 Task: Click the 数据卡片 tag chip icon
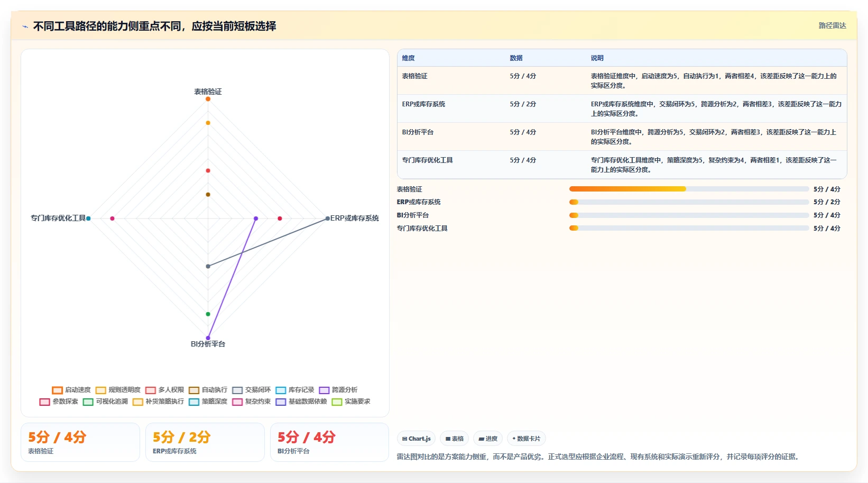514,439
